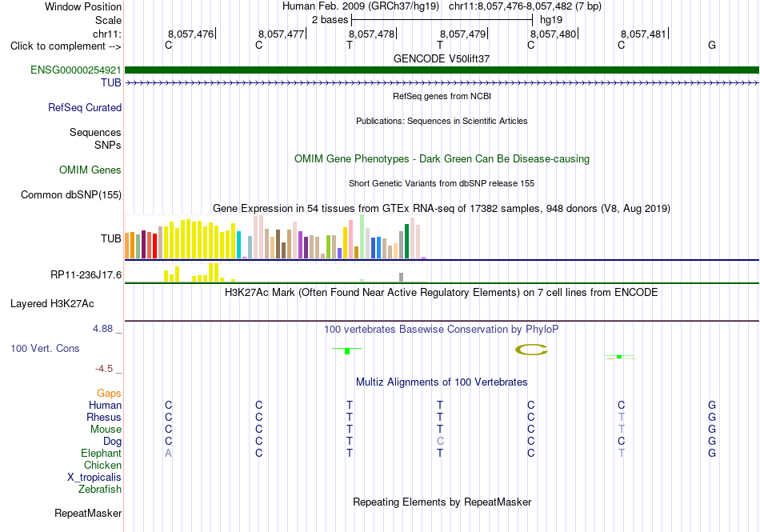Select the dark green ENSG00000254921 gene bar
Image resolution: width=760 pixels, height=532 pixels.
click(442, 70)
